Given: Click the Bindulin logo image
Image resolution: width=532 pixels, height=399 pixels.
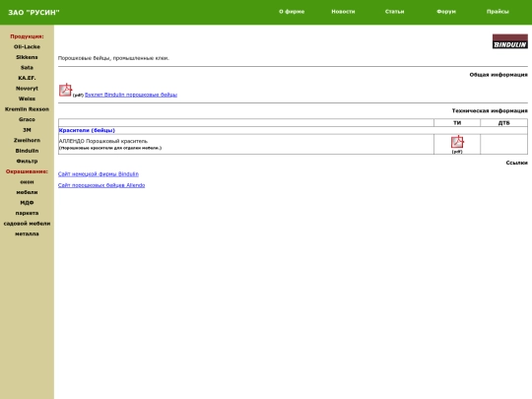Looking at the screenshot, I should pyautogui.click(x=510, y=41).
